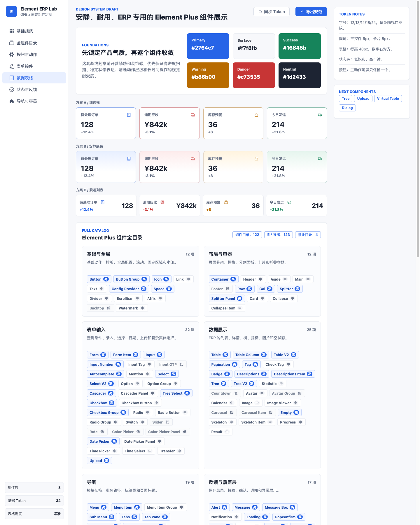Click truck icon on 方案 B 今日发运 card
The image size is (420, 525).
[320, 159]
